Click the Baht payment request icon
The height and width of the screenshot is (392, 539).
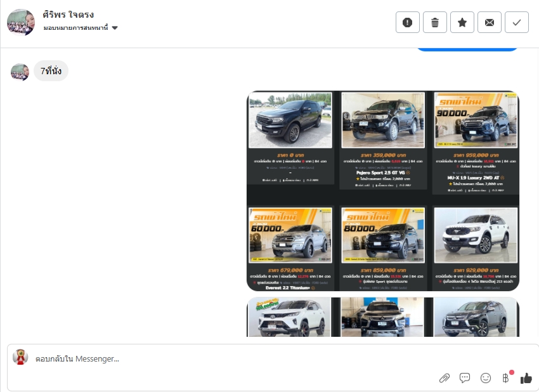[505, 378]
